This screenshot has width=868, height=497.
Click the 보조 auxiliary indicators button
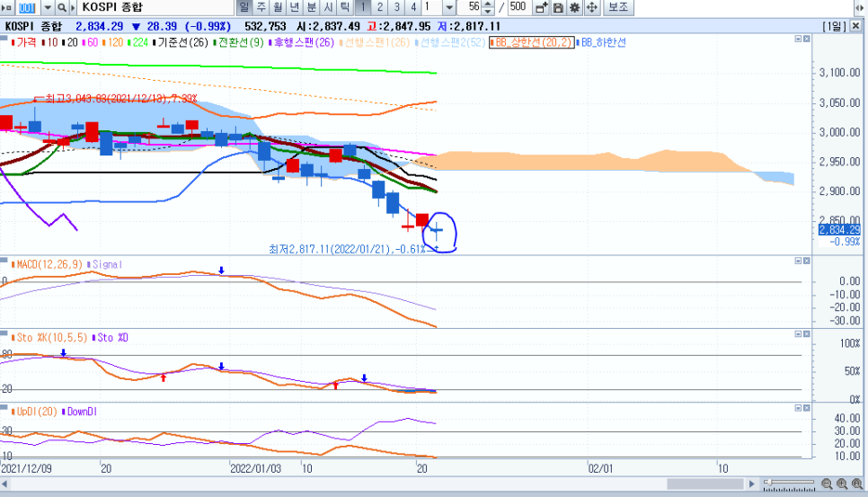coord(618,8)
